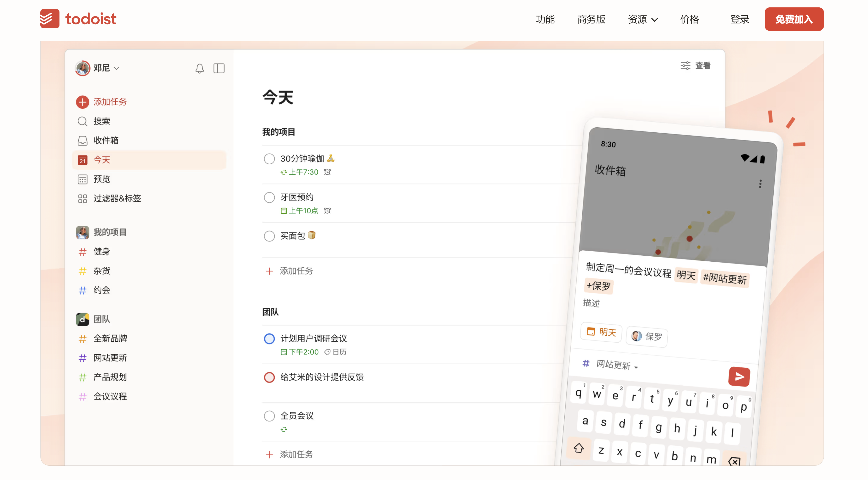Click the 登录 link

click(739, 20)
